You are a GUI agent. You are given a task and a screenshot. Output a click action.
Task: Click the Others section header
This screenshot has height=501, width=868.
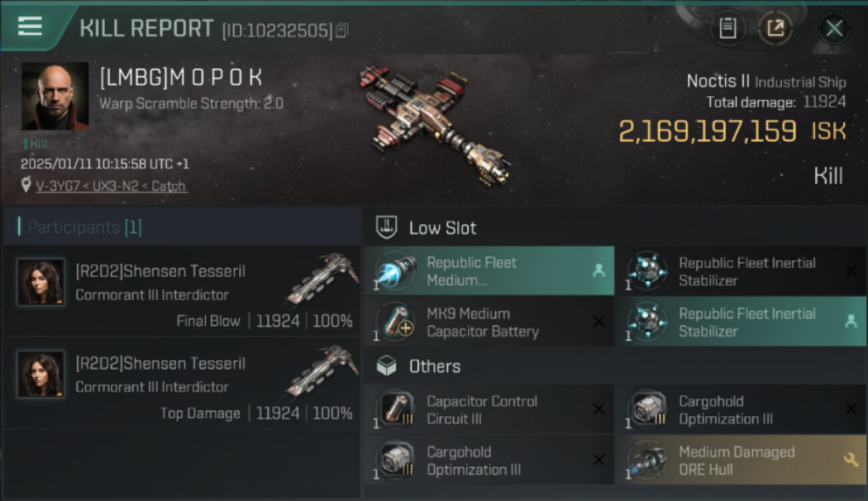click(x=435, y=366)
